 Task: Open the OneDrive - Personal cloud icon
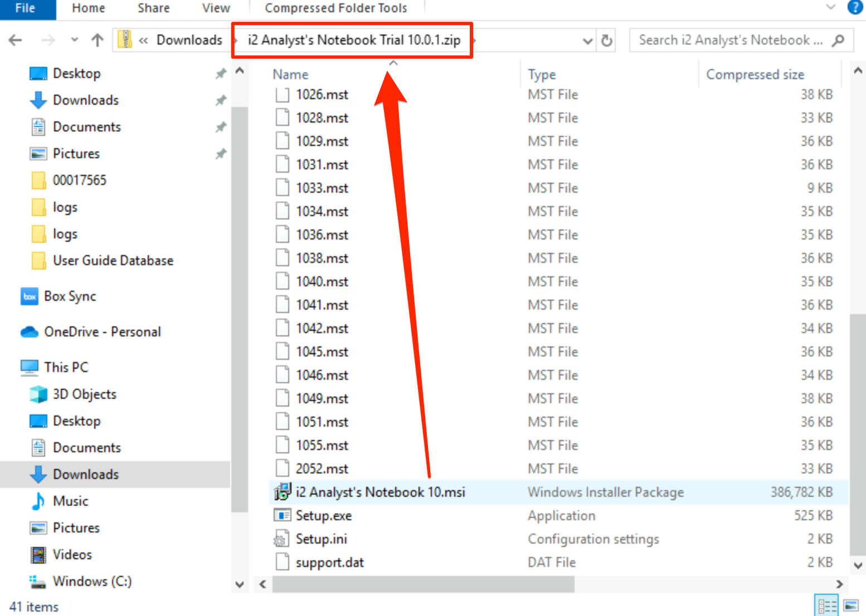click(27, 331)
